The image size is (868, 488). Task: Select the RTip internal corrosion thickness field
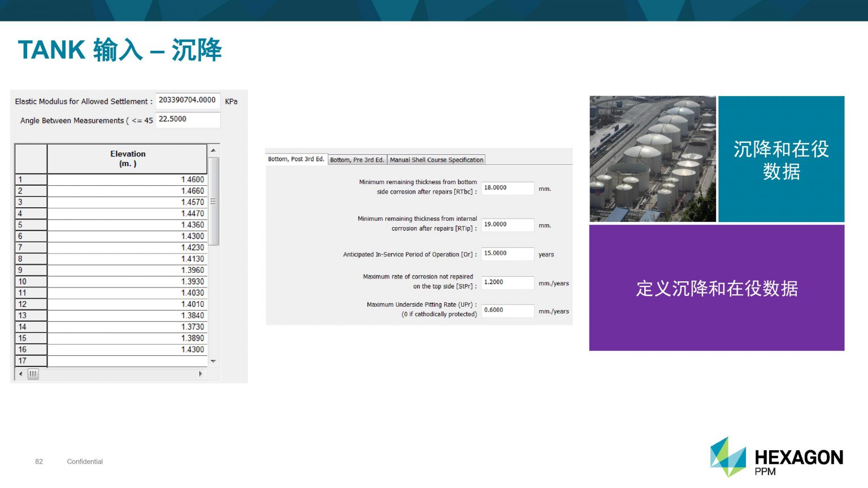(x=507, y=225)
